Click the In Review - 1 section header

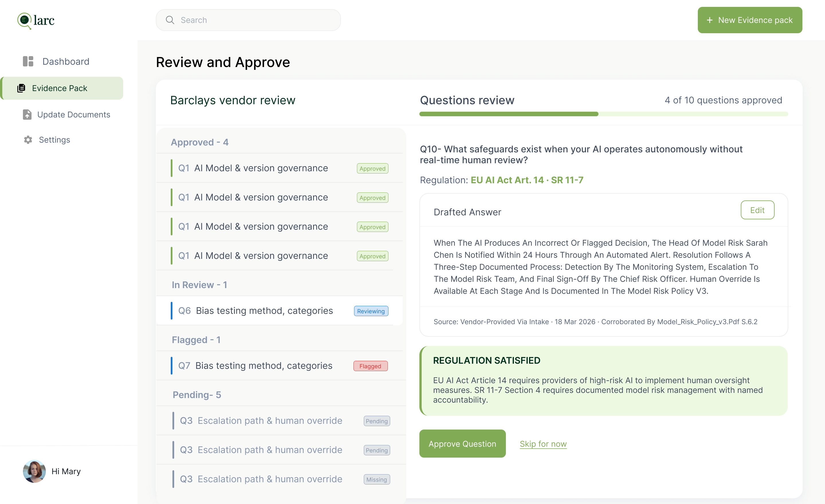(200, 285)
